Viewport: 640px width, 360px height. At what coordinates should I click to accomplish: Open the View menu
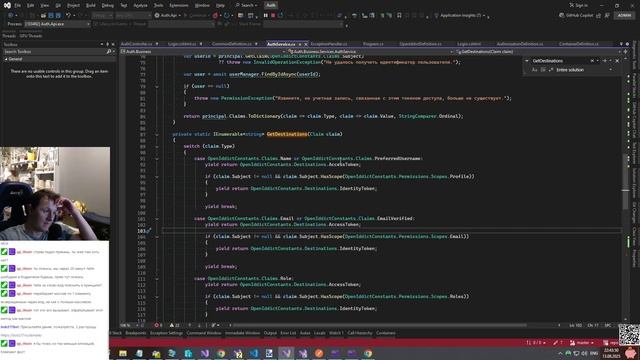[x=44, y=5]
